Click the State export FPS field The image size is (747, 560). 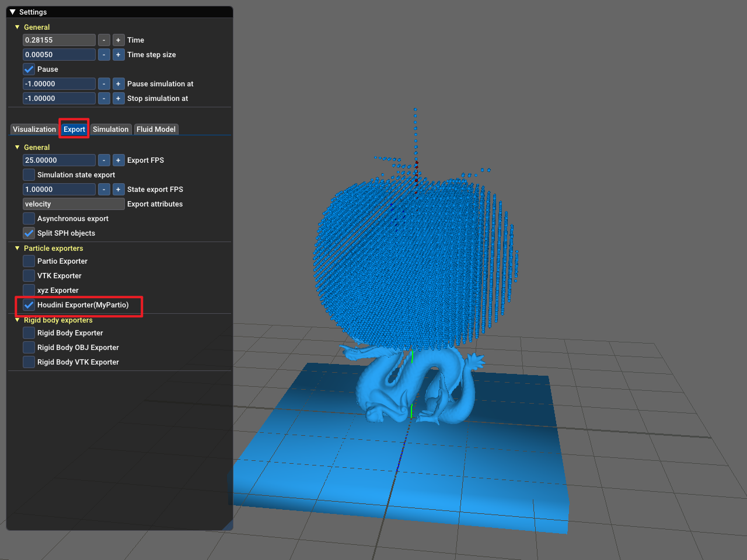pyautogui.click(x=59, y=190)
